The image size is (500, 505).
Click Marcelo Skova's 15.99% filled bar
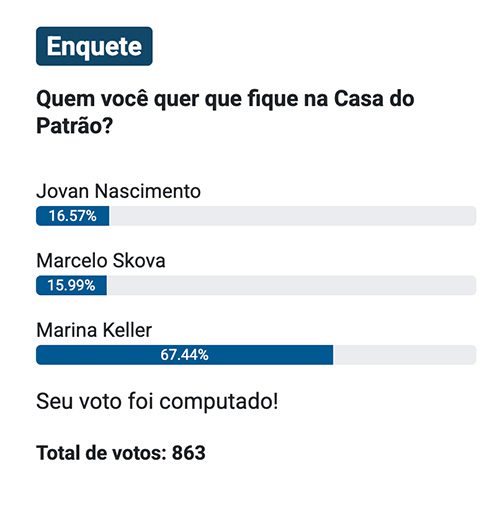71,285
